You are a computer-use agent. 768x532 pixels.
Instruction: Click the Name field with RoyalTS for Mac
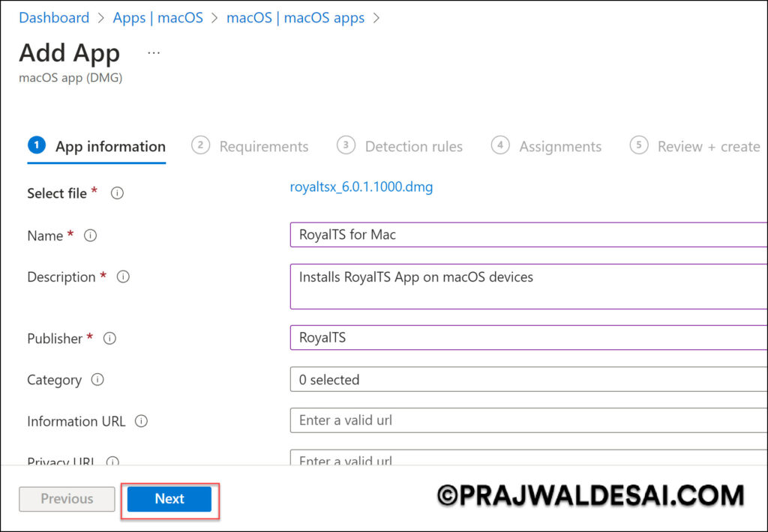click(529, 235)
